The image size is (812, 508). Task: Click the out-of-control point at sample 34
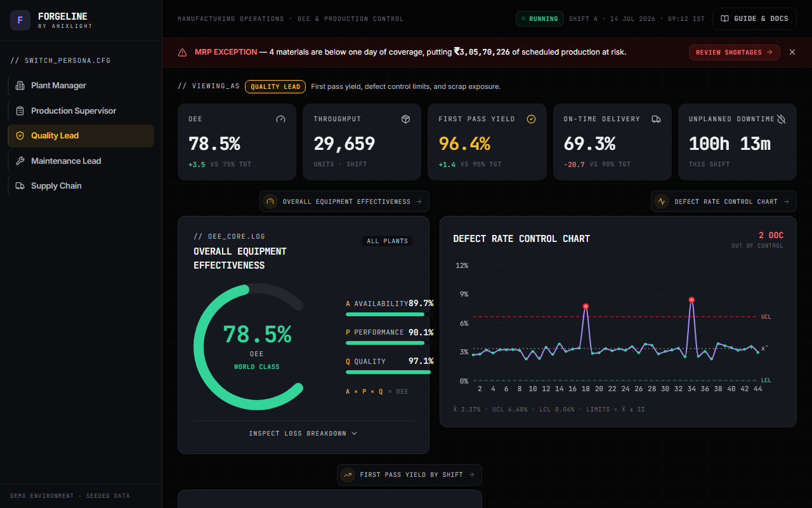[x=691, y=300]
